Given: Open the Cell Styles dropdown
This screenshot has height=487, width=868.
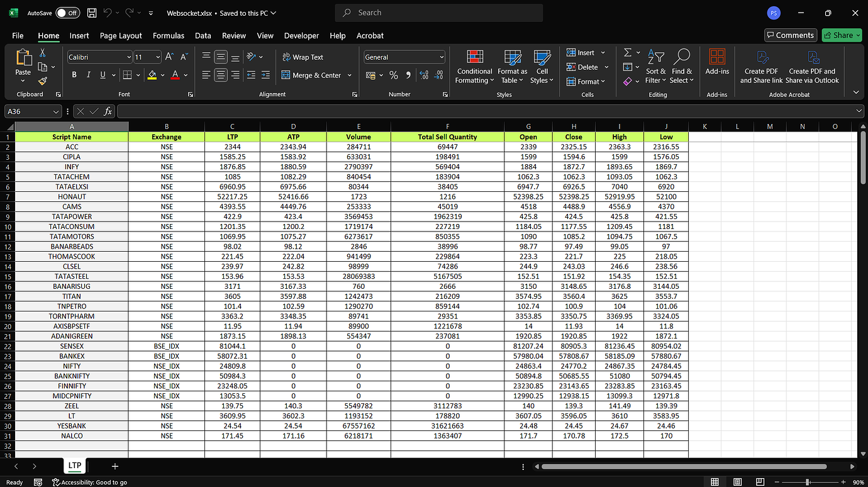Looking at the screenshot, I should pos(542,67).
